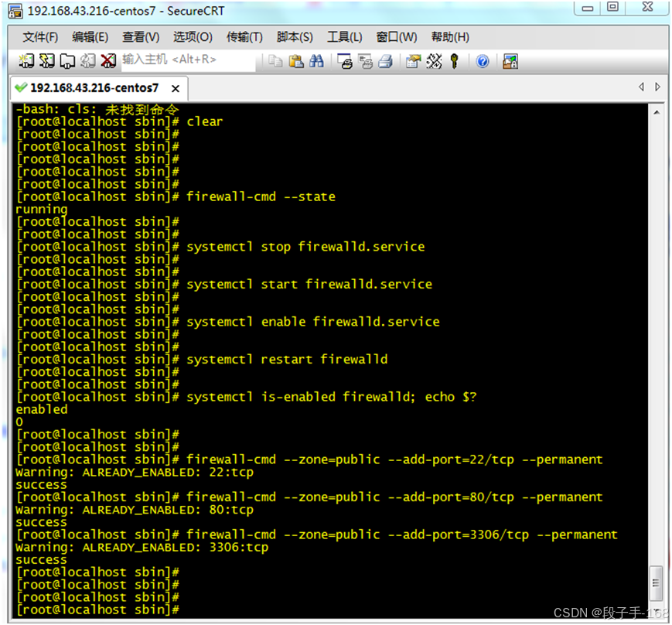
Task: Click the terminal vertical scrollbar thumb
Action: point(656,583)
